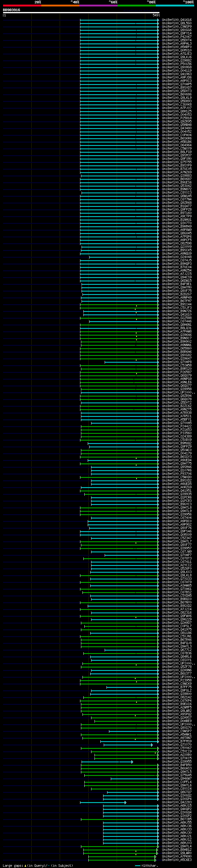Click the UniRef100_Q39958 entry
The height and width of the screenshot is (868, 197).
[176, 389]
